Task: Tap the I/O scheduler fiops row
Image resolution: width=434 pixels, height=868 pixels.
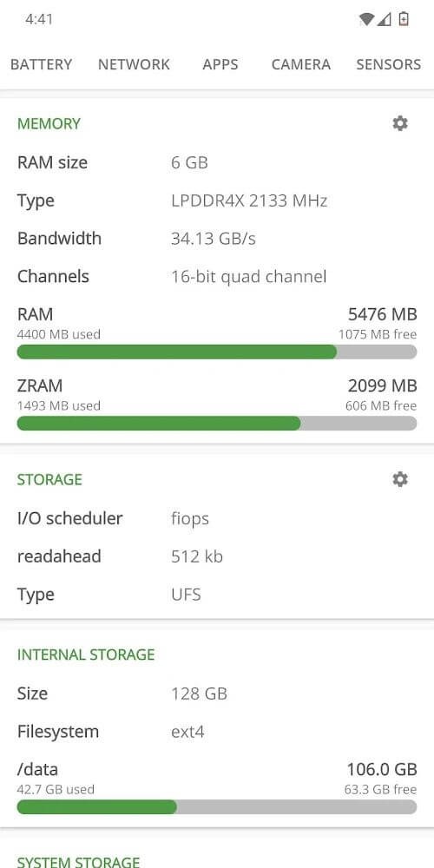Action: coord(217,519)
